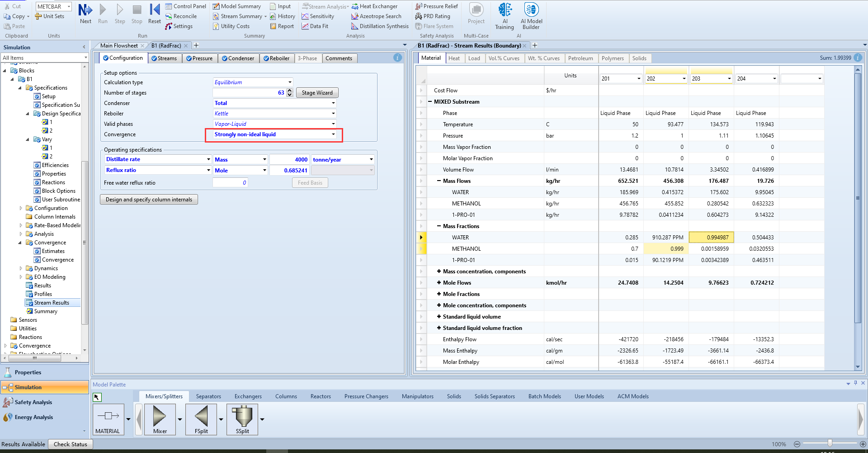The width and height of the screenshot is (868, 453).
Task: Open the METCBAR unit set dropdown
Action: tap(69, 6)
